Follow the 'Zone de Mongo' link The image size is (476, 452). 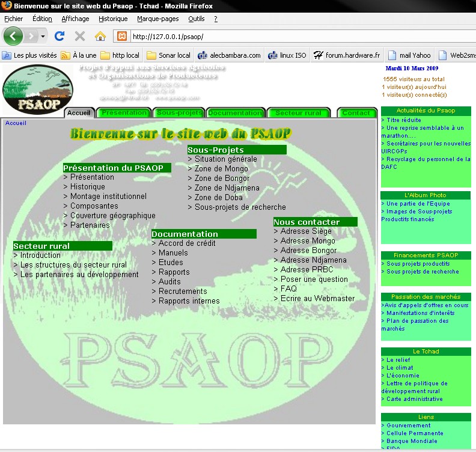tap(221, 169)
